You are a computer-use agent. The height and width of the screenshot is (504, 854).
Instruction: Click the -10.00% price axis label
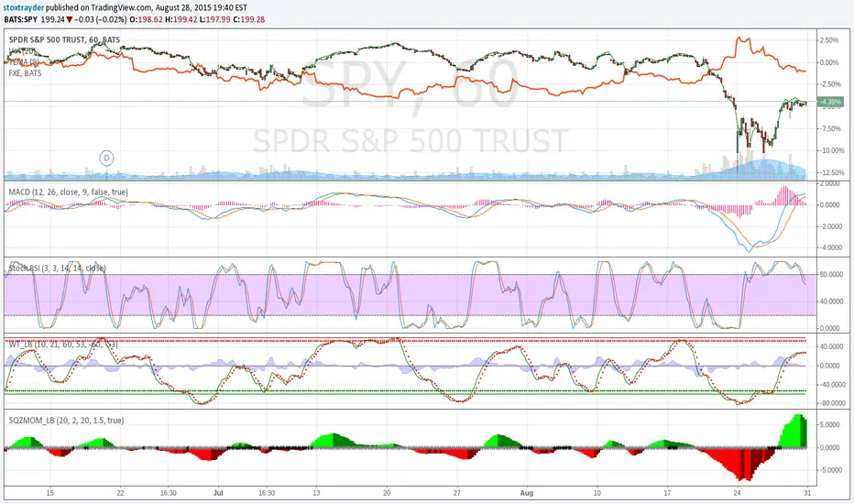[x=831, y=150]
